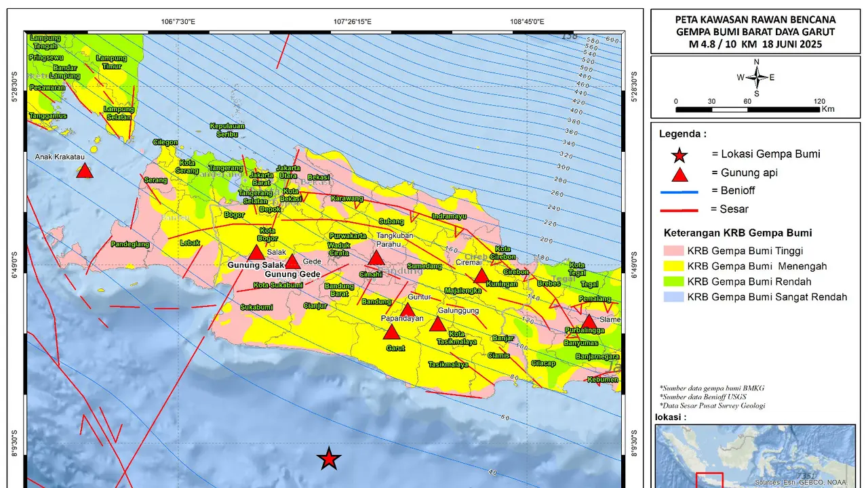
Task: Select the Tangkuban Parahu volcano marker
Action: 376,258
